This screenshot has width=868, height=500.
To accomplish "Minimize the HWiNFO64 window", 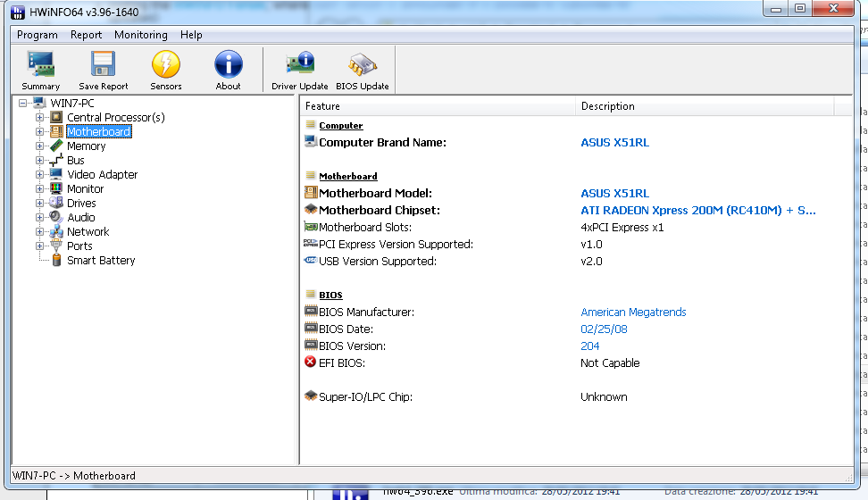I will pyautogui.click(x=775, y=9).
